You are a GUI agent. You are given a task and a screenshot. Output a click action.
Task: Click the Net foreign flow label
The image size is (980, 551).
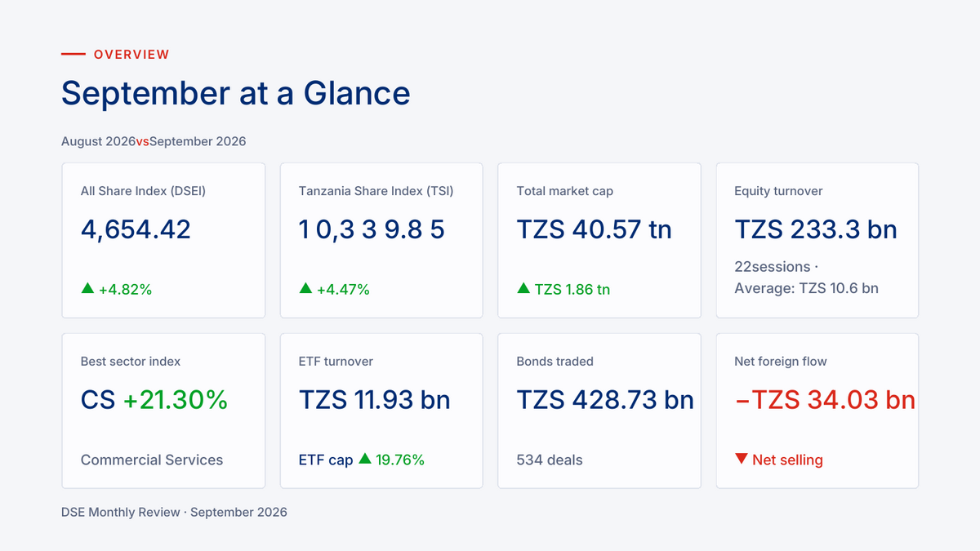(x=782, y=361)
